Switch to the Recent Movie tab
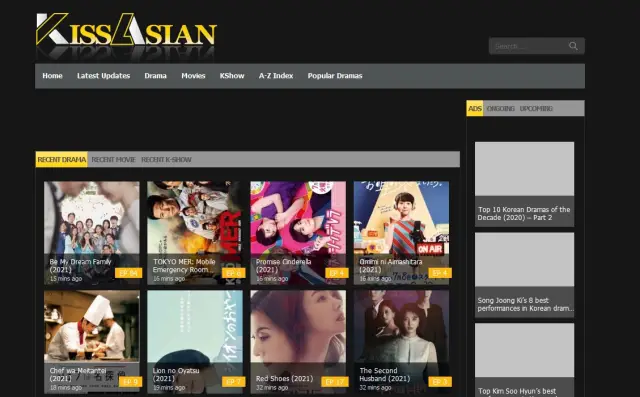640x397 pixels. click(x=113, y=160)
